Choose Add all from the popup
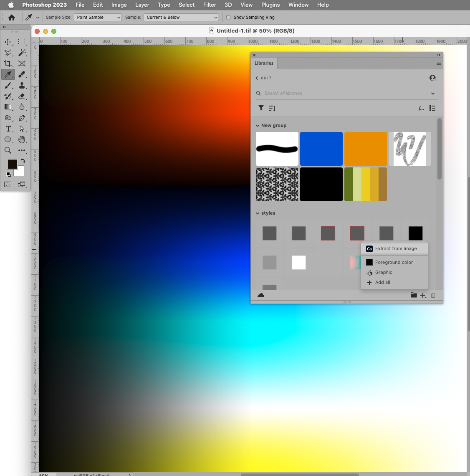This screenshot has width=470, height=476. (x=382, y=282)
